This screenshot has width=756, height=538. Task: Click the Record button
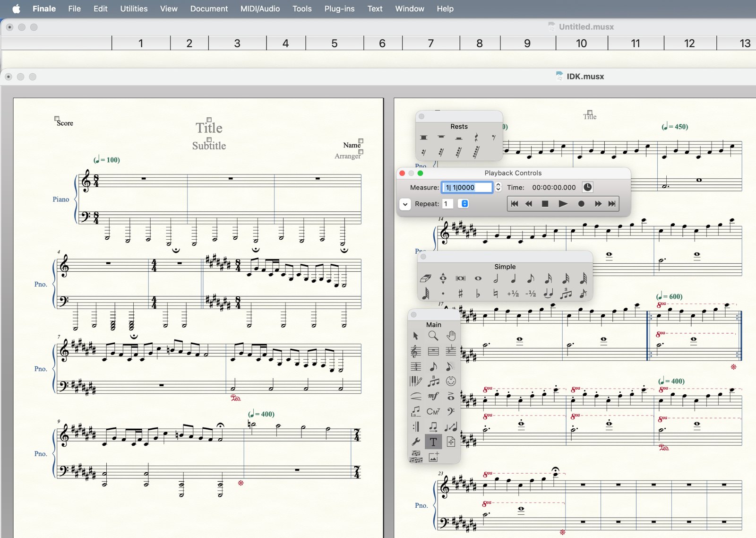581,204
